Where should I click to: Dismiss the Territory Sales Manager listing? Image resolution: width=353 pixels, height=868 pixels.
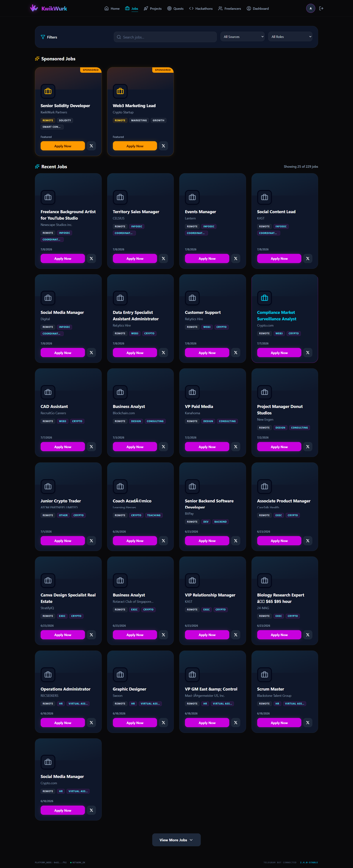click(163, 258)
